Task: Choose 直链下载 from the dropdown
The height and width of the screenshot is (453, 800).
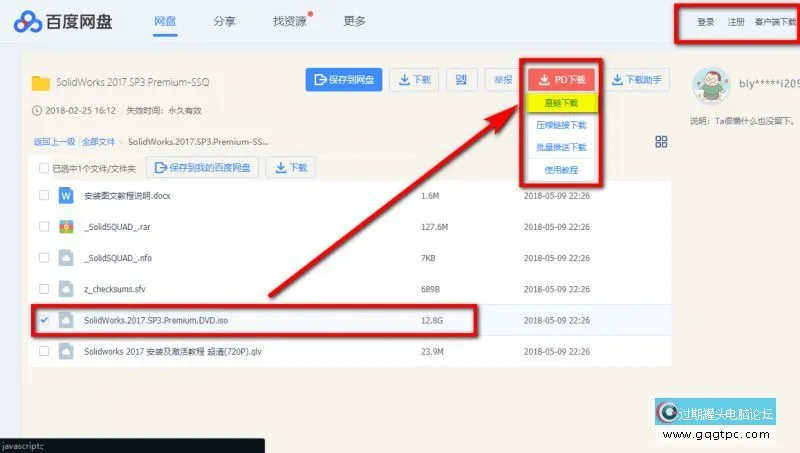Action: [561, 102]
